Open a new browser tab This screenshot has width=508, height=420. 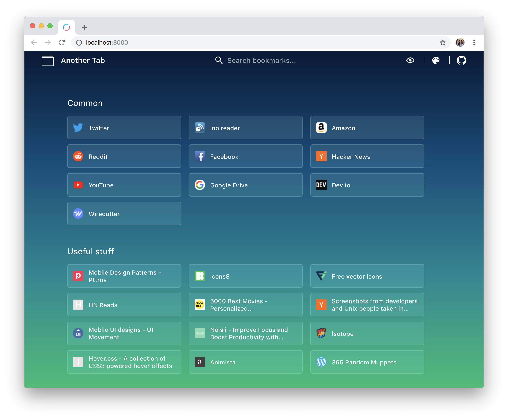tap(84, 27)
